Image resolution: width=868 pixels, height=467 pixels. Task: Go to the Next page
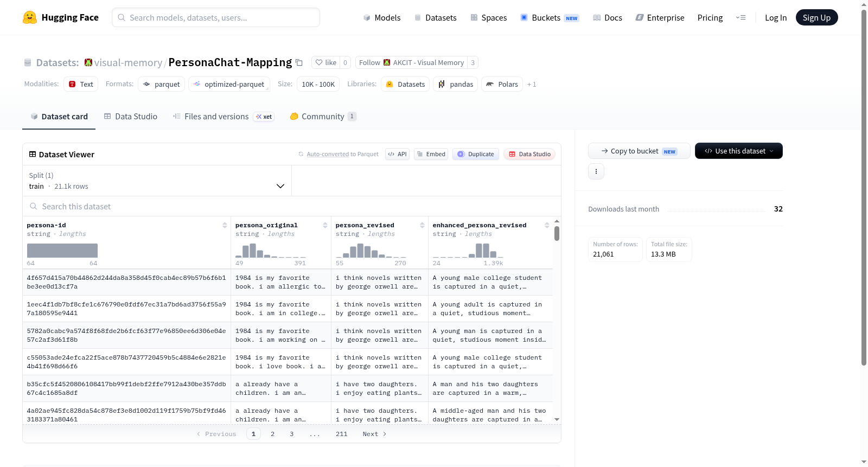coord(374,434)
